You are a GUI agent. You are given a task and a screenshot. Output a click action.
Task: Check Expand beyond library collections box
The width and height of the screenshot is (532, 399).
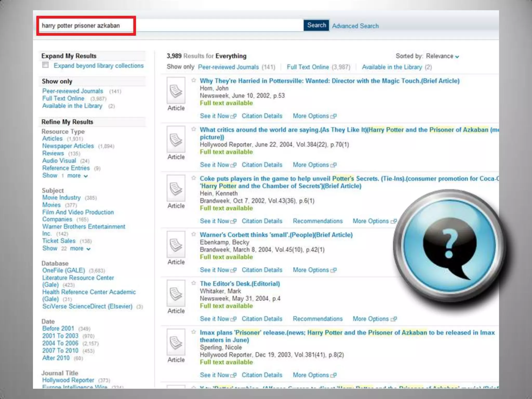tap(45, 65)
